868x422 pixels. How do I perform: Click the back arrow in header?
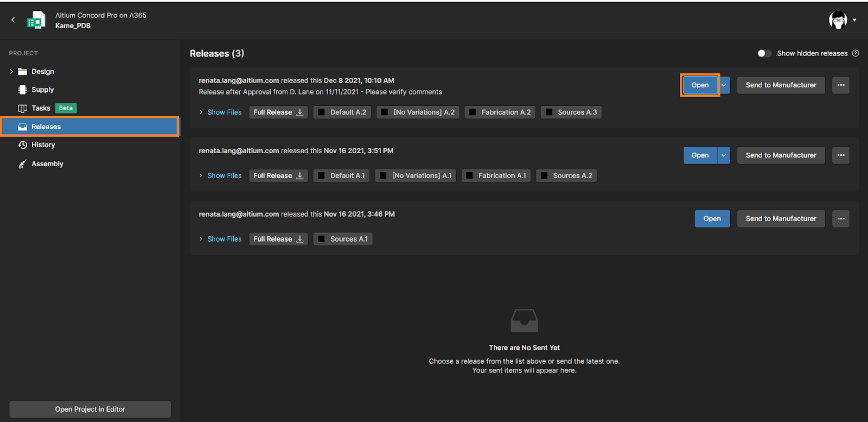point(13,20)
